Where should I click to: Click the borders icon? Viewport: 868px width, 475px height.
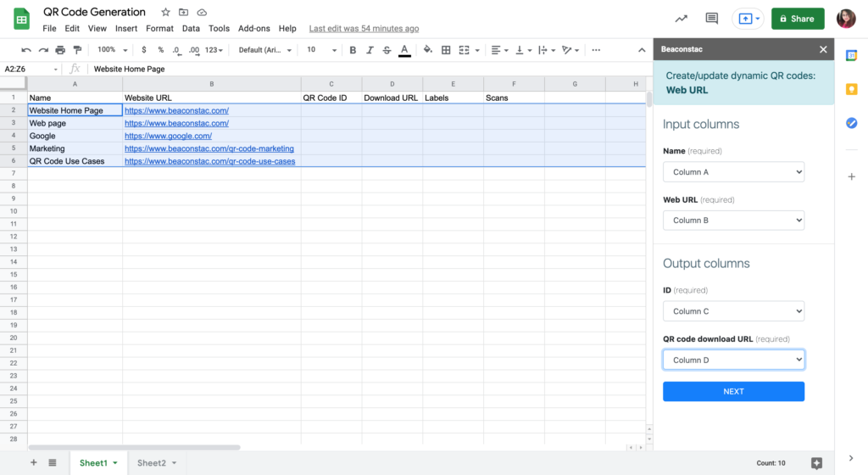446,50
